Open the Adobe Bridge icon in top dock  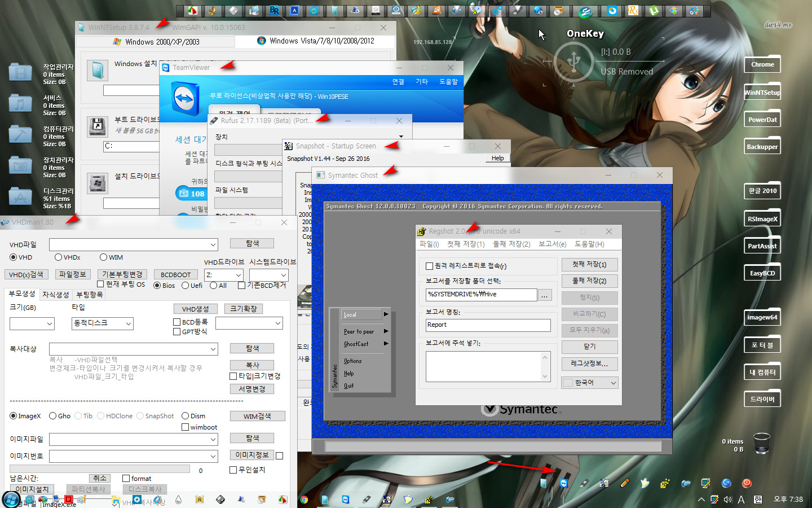(275, 10)
